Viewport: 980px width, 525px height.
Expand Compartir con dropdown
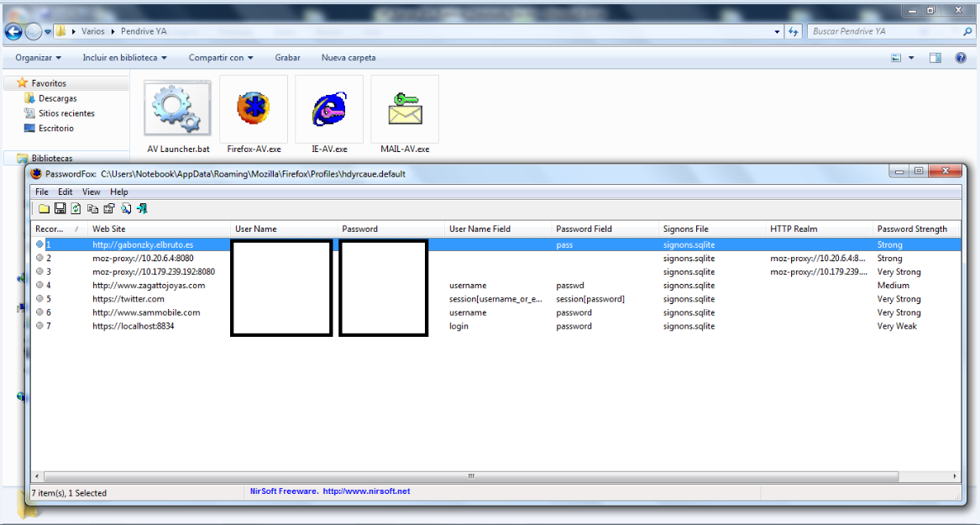(221, 57)
